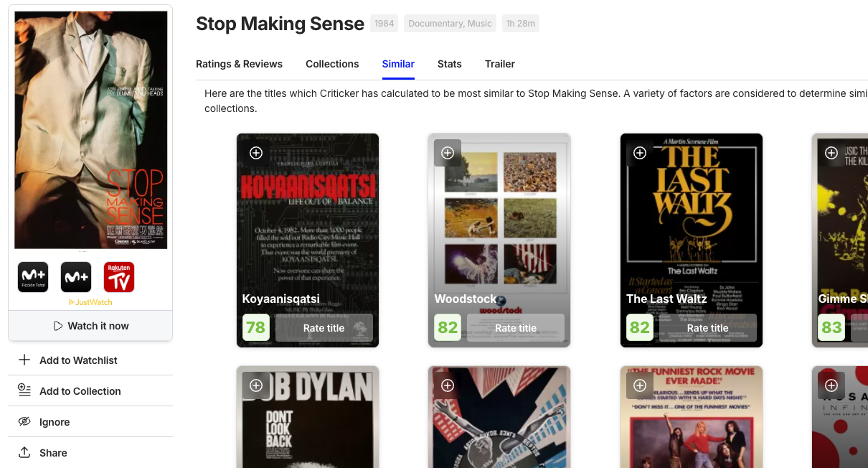Switch to the Ratings & Reviews tab
This screenshot has height=468, width=868.
coord(239,64)
